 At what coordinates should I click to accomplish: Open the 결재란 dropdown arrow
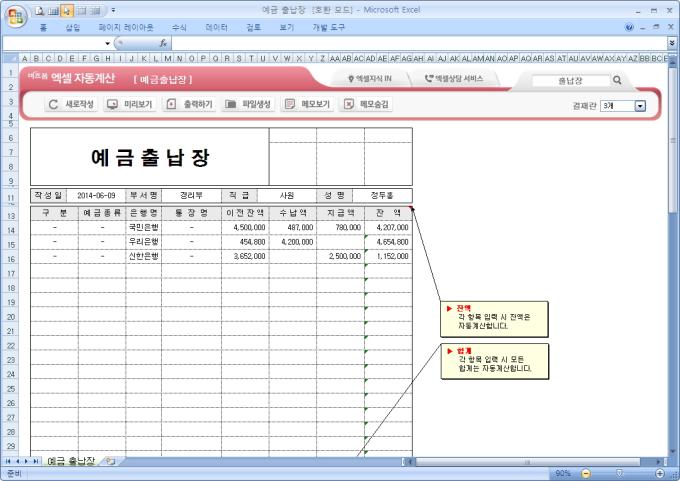pyautogui.click(x=640, y=106)
